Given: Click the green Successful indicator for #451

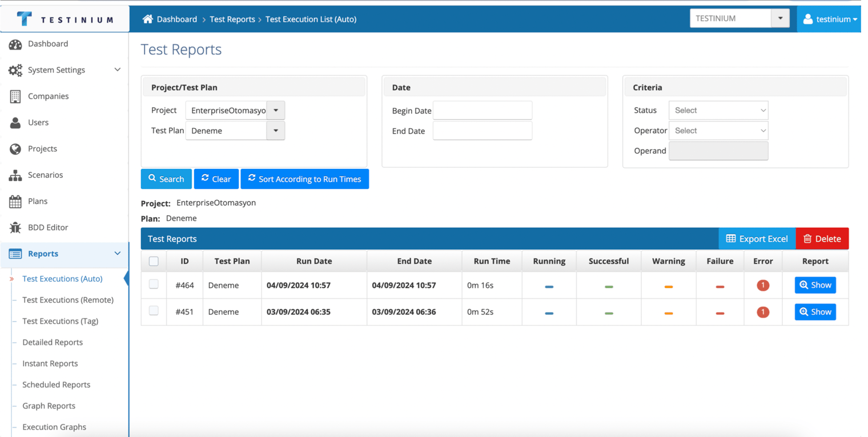Looking at the screenshot, I should 609,313.
